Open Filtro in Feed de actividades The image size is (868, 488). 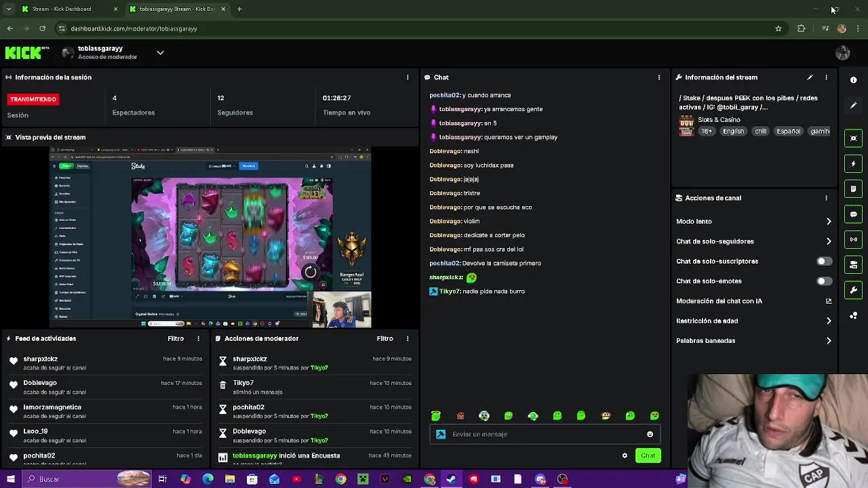(x=176, y=338)
